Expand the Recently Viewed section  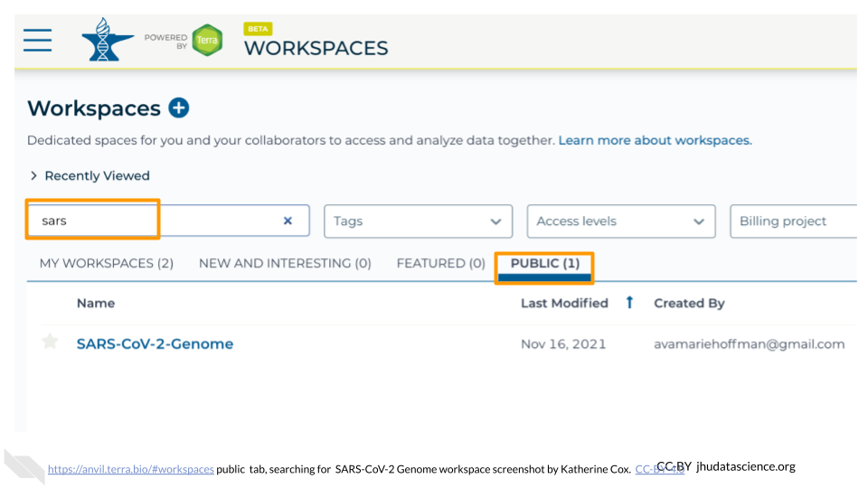[x=90, y=176]
